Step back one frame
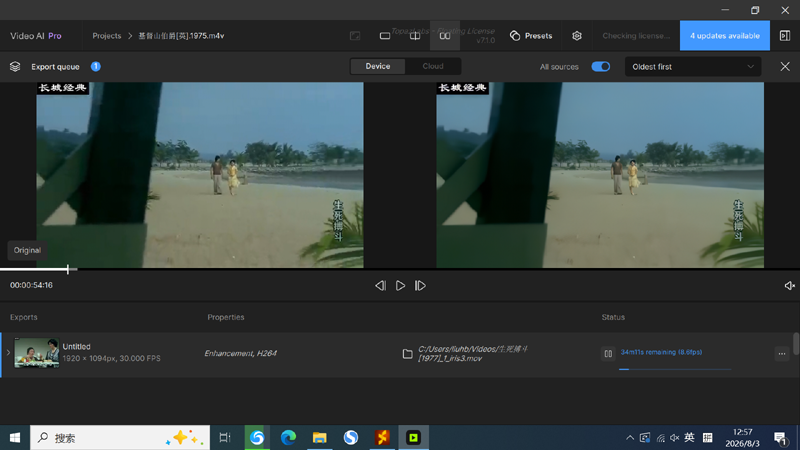This screenshot has height=450, width=800. [x=380, y=286]
